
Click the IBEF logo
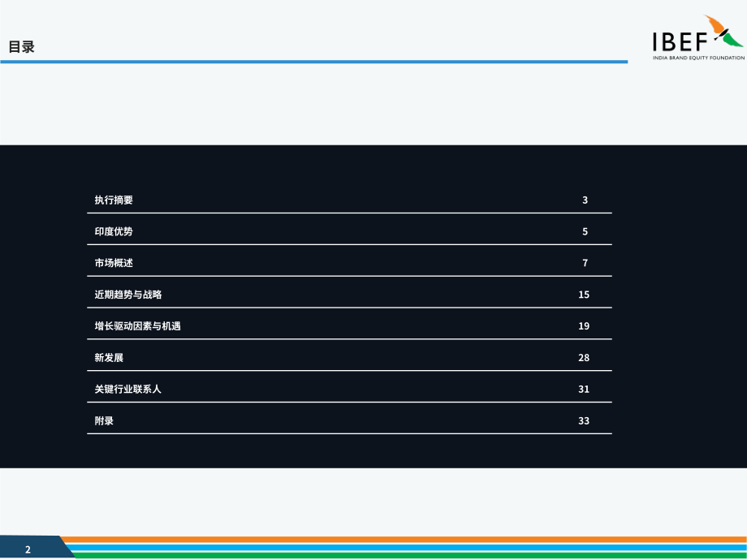click(698, 37)
